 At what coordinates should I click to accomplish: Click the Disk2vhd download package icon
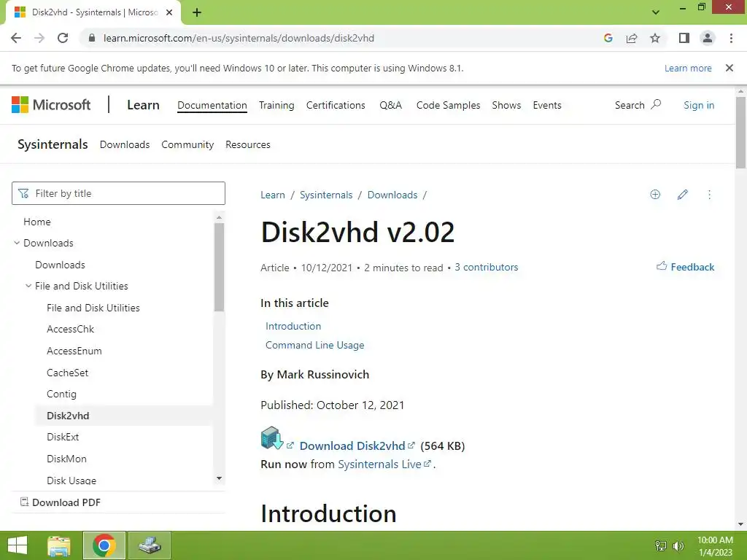point(272,437)
